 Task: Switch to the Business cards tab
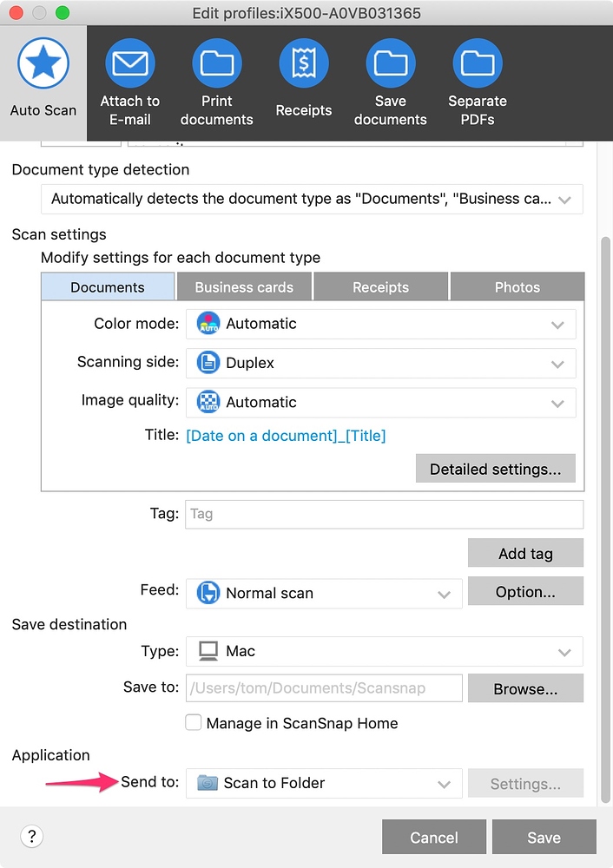pos(244,286)
